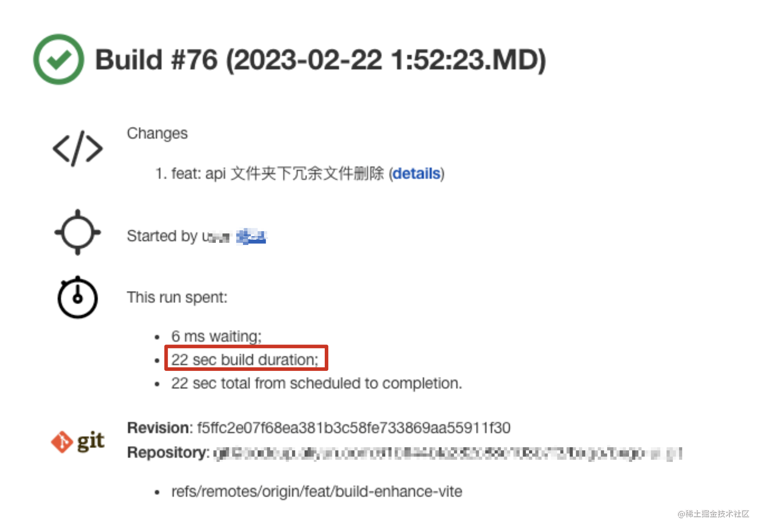Click the 6 ms waiting list item
Screen dimensions: 763x532
click(x=217, y=336)
